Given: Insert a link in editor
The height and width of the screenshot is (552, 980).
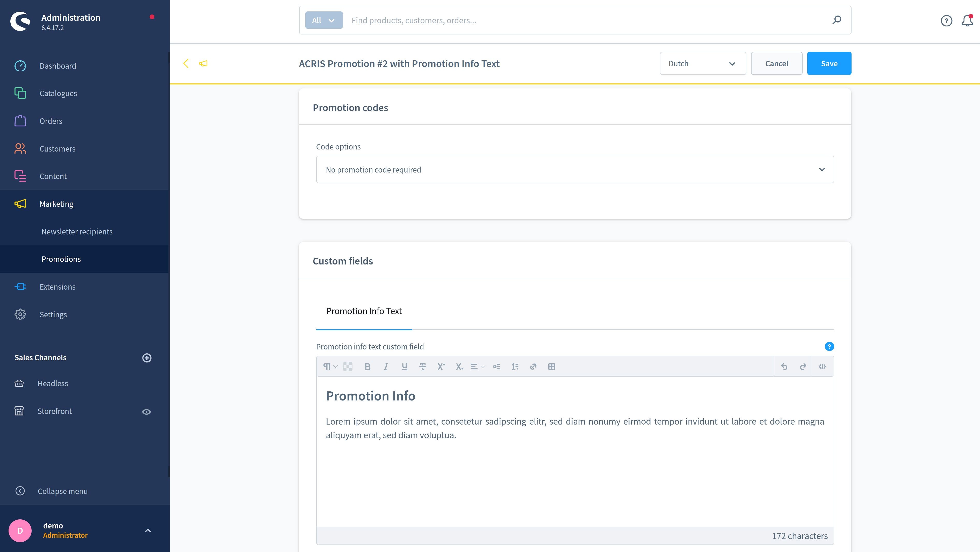Looking at the screenshot, I should [x=533, y=367].
